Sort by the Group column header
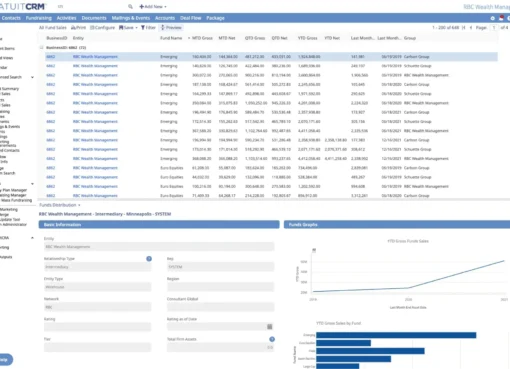Viewport: 510px width, 369px height. point(410,38)
